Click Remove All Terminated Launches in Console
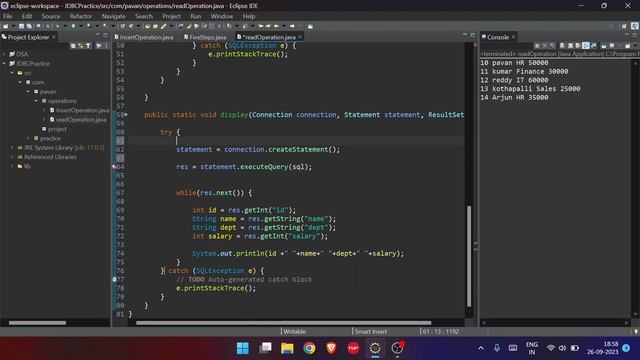640x360 pixels. click(552, 46)
